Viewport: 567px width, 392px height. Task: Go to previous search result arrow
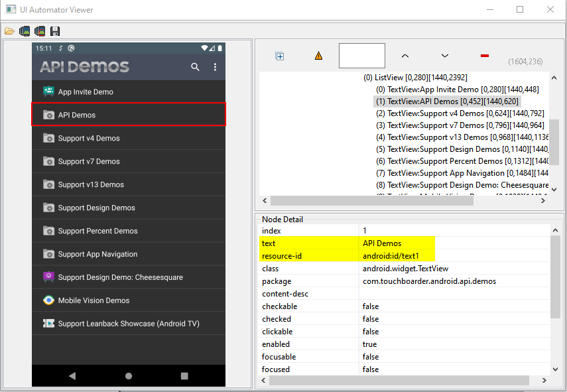[x=405, y=56]
